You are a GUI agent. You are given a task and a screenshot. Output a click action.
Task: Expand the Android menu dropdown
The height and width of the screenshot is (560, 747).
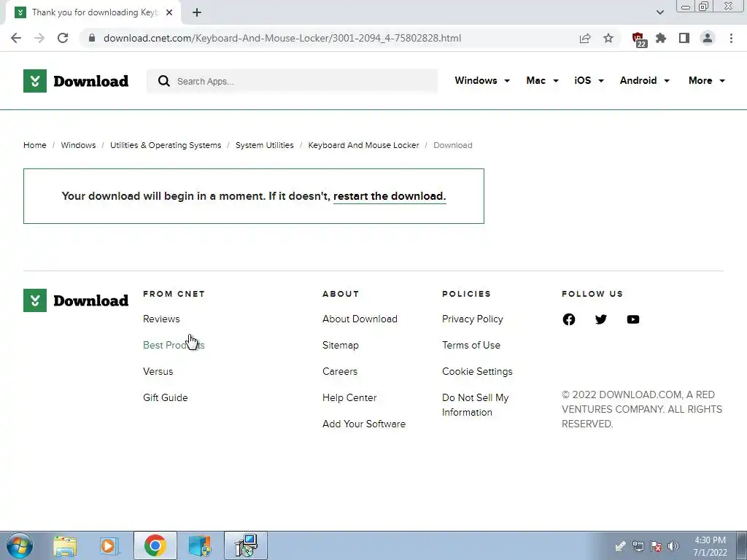point(645,80)
